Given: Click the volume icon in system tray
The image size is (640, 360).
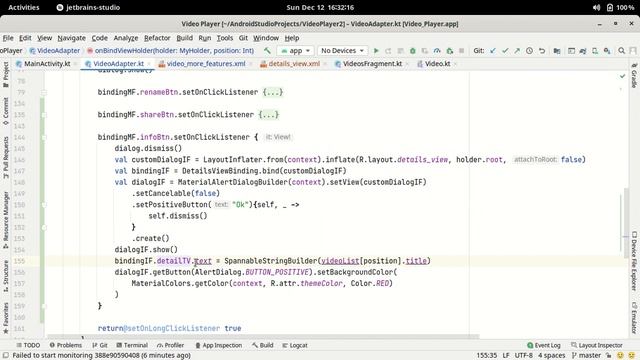Looking at the screenshot, I should click(x=596, y=7).
